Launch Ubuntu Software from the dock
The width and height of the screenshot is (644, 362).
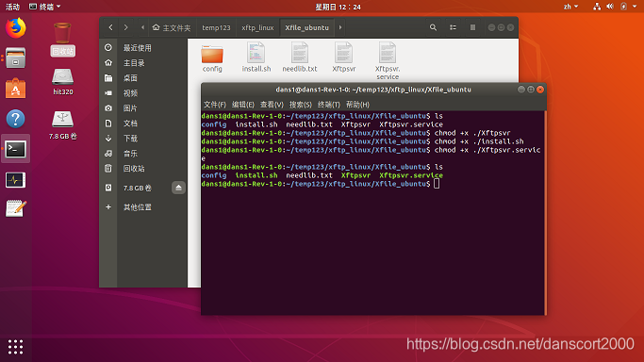[16, 89]
